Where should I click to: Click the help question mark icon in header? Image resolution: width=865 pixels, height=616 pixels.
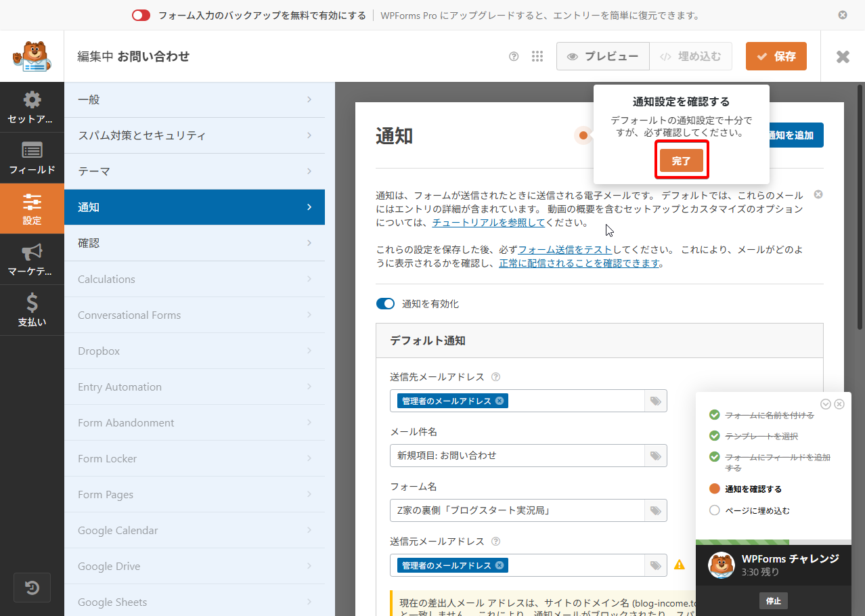pos(514,57)
